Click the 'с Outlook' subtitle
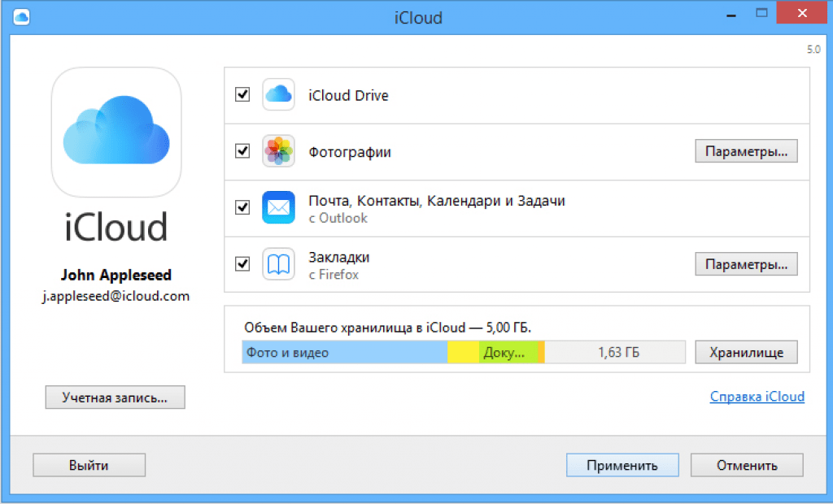 pyautogui.click(x=338, y=219)
